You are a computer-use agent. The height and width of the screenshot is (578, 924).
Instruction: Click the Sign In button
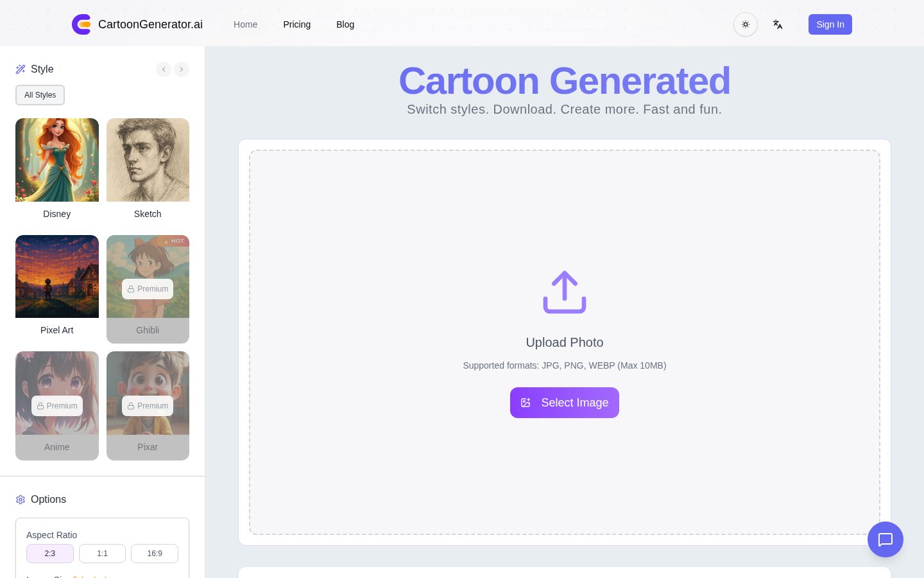pyautogui.click(x=830, y=24)
